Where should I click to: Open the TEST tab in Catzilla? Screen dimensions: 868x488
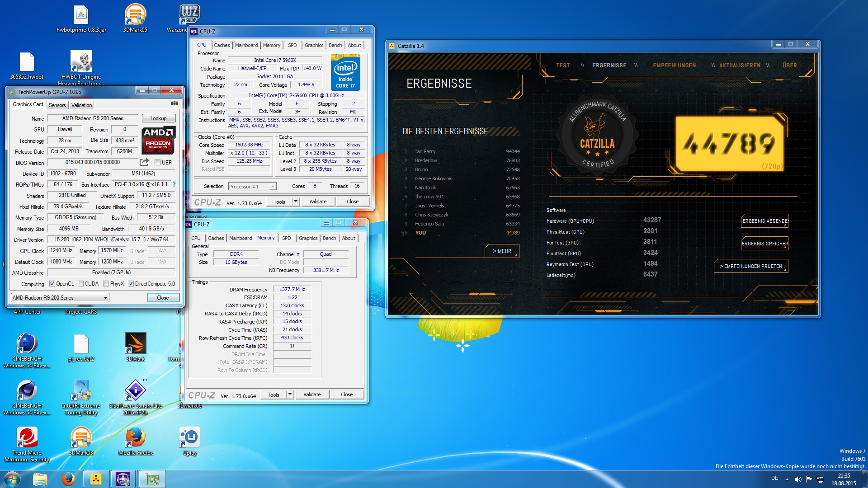pyautogui.click(x=563, y=66)
